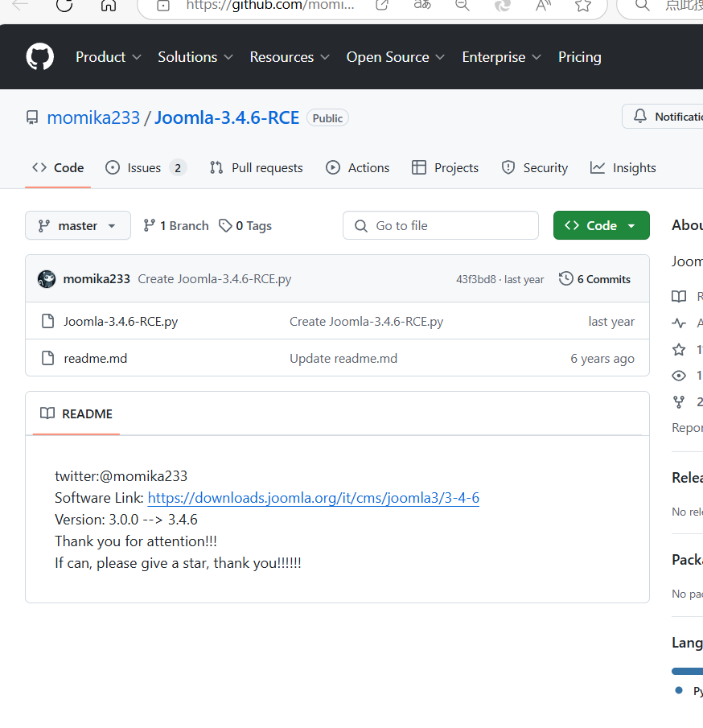Click the GitHub Octocat logo
The height and width of the screenshot is (728, 703).
click(40, 56)
